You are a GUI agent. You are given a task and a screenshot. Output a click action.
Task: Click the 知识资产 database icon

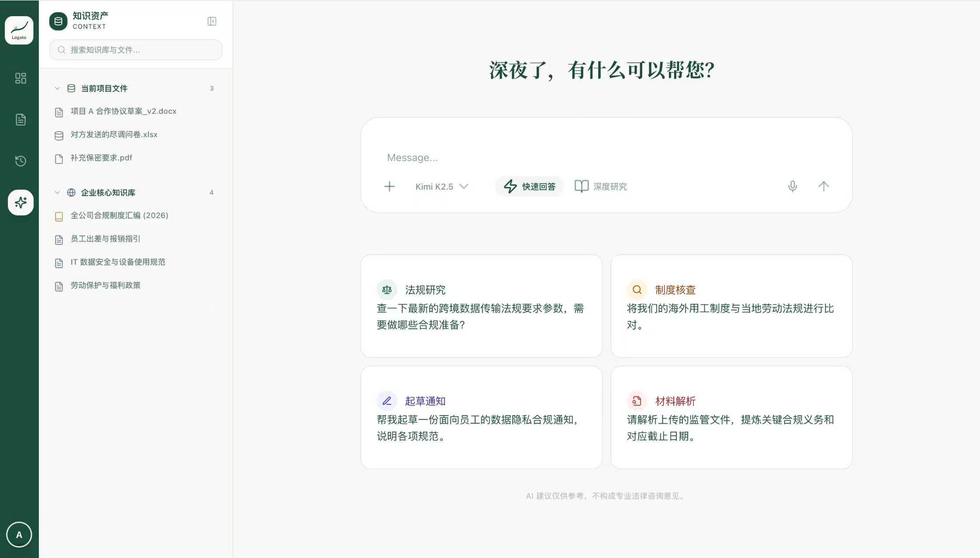pyautogui.click(x=58, y=21)
